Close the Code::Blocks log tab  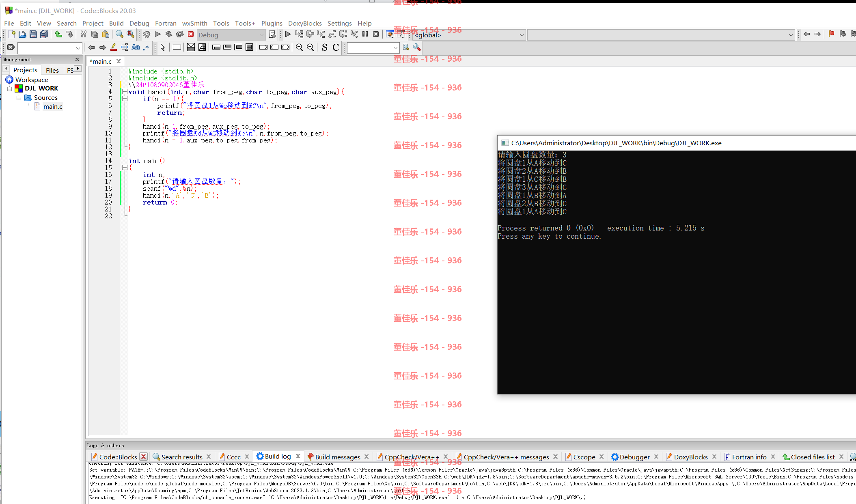point(143,457)
